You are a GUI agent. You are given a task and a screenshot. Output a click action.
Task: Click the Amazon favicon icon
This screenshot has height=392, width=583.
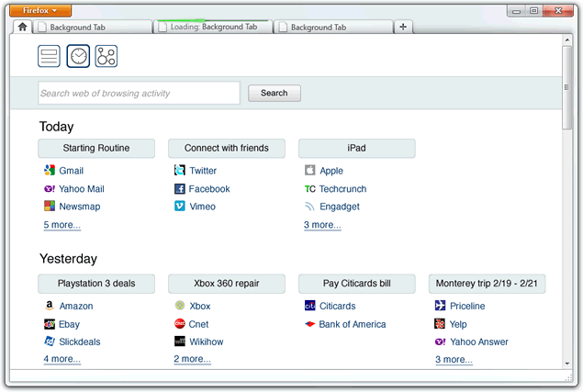pyautogui.click(x=50, y=307)
